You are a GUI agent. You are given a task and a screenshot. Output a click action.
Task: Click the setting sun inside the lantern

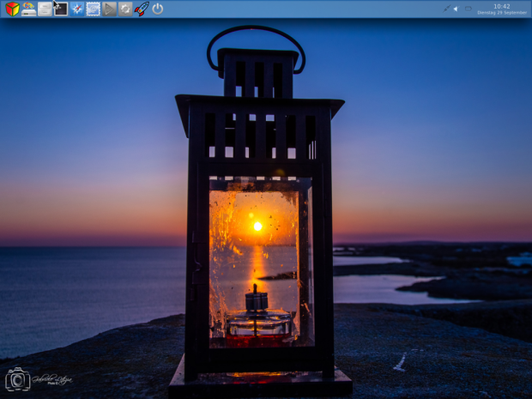[x=257, y=227]
